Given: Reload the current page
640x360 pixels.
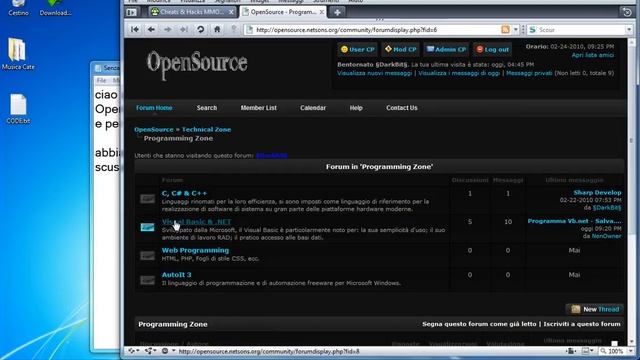Looking at the screenshot, I should coord(200,29).
